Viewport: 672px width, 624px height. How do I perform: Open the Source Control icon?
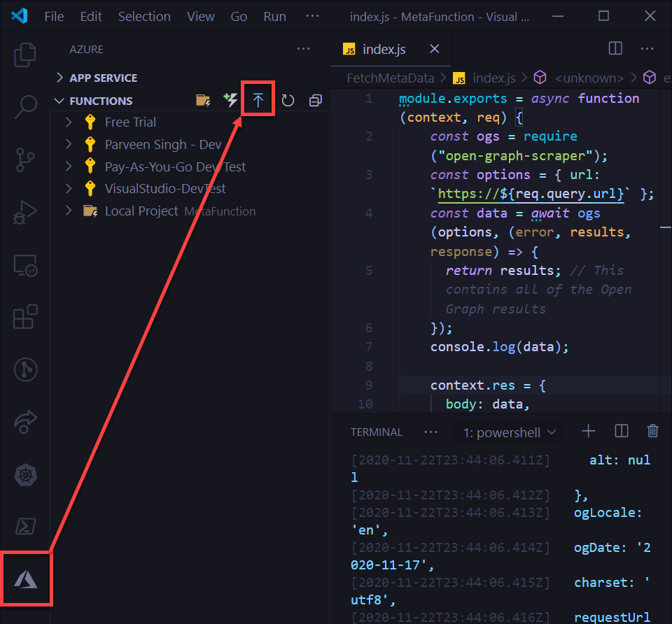[x=25, y=159]
